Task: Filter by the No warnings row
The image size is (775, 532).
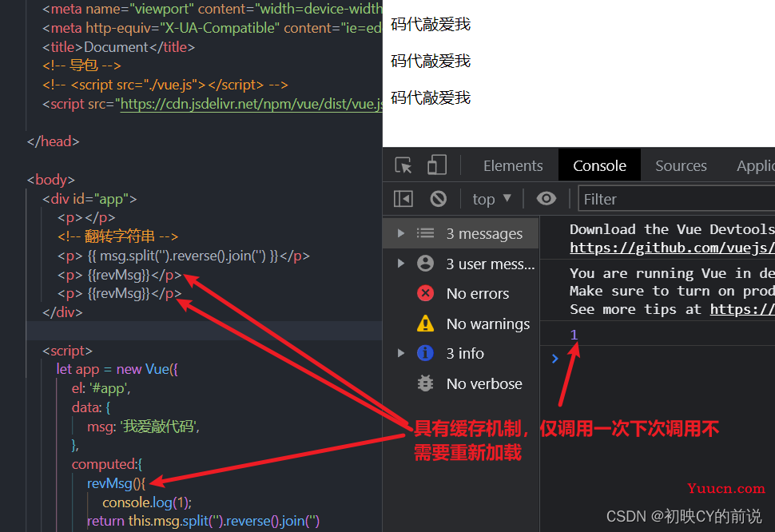Action: pyautogui.click(x=461, y=324)
